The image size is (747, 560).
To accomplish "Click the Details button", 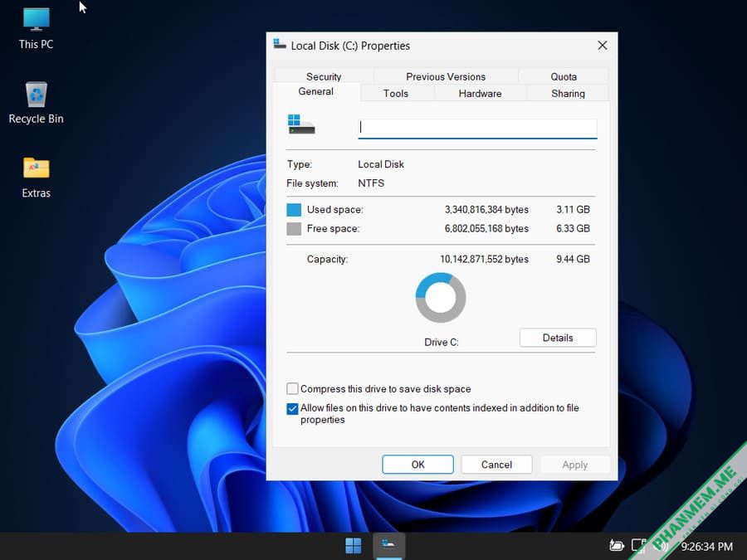I will click(x=558, y=338).
